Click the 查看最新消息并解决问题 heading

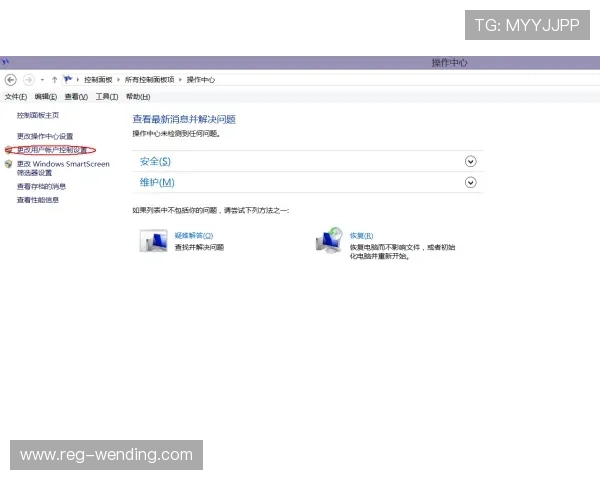[x=184, y=119]
